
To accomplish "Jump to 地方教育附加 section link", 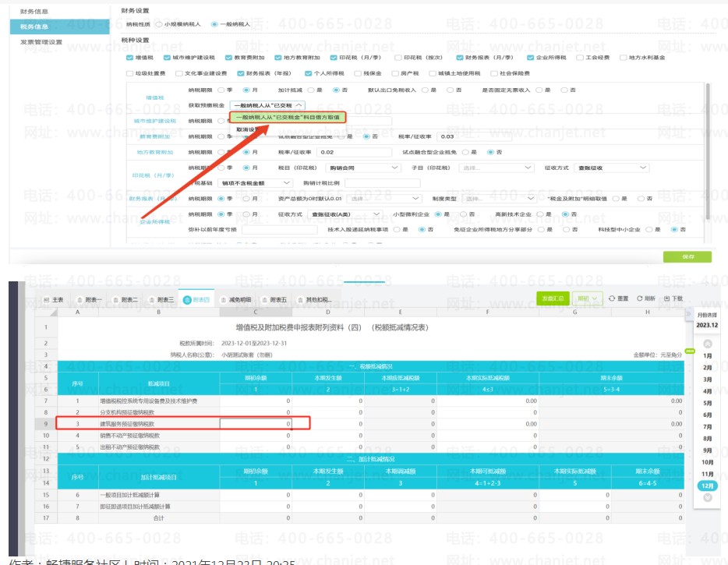I will 154,152.
